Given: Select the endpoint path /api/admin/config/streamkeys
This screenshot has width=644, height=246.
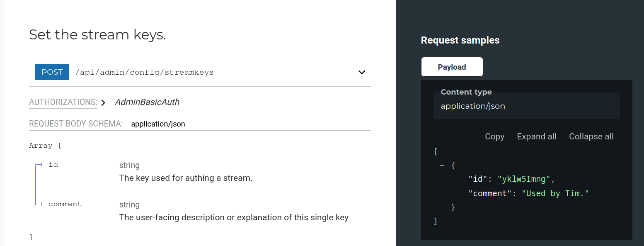Looking at the screenshot, I should click(x=144, y=72).
